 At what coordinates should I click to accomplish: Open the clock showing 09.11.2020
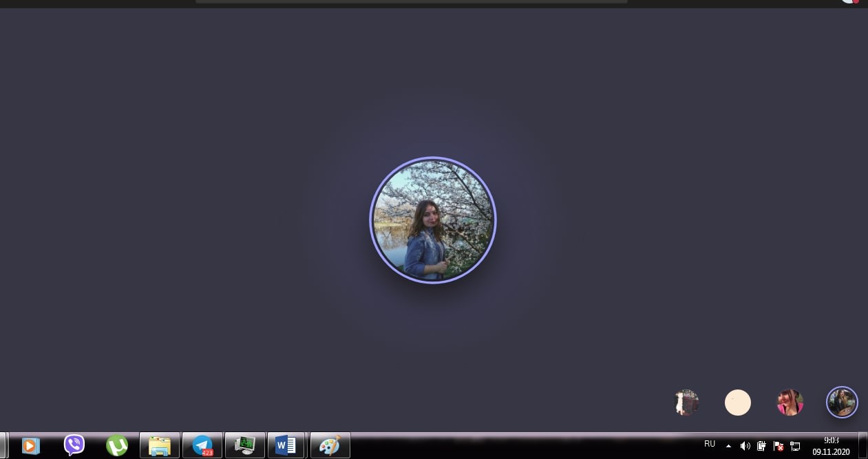tap(831, 446)
